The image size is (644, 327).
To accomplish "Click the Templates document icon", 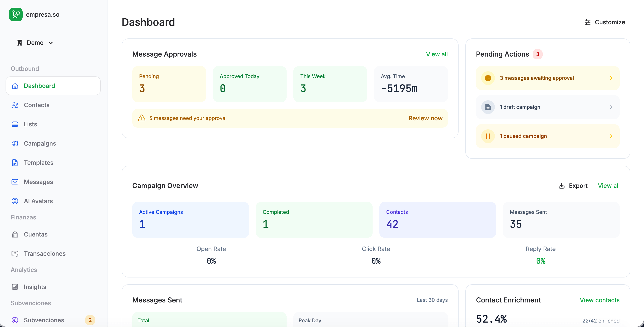I will [15, 163].
